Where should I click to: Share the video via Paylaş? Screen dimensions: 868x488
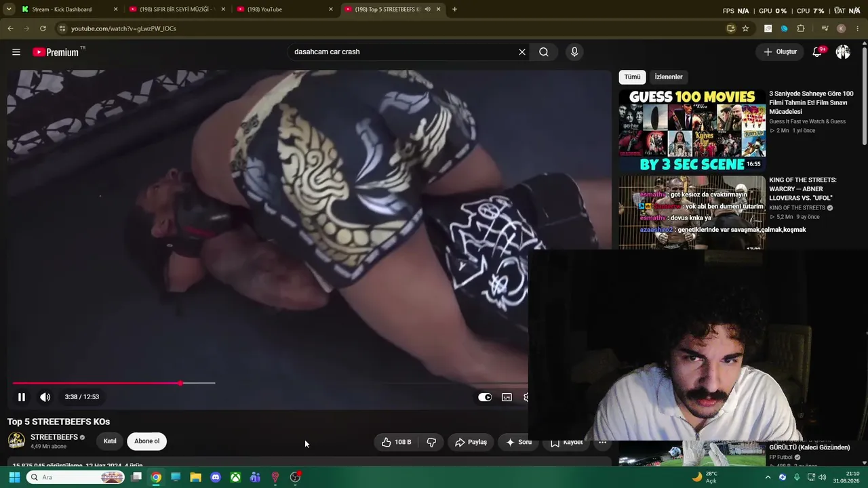tap(471, 442)
